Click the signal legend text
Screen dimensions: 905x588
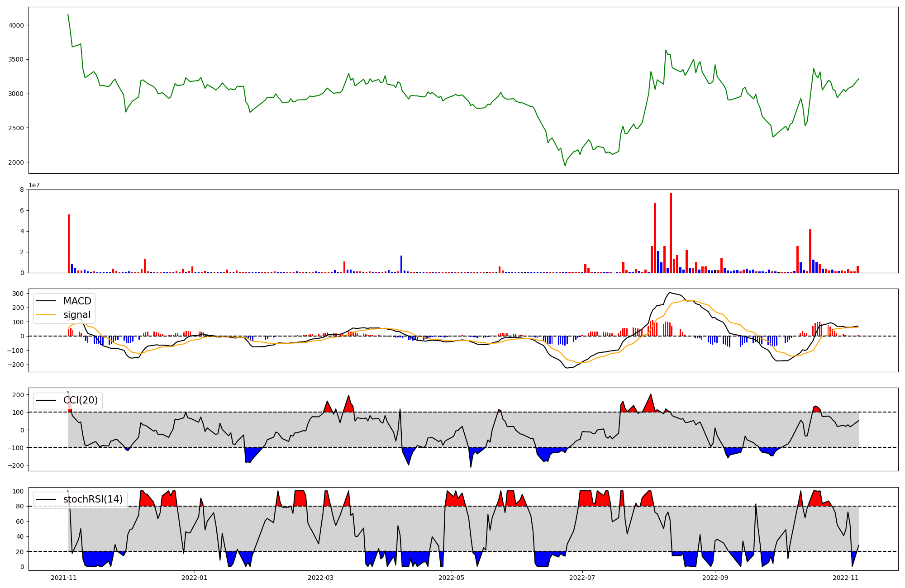(77, 315)
